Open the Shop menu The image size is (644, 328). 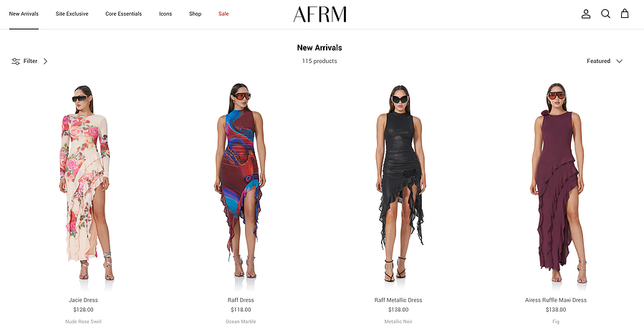pyautogui.click(x=195, y=14)
